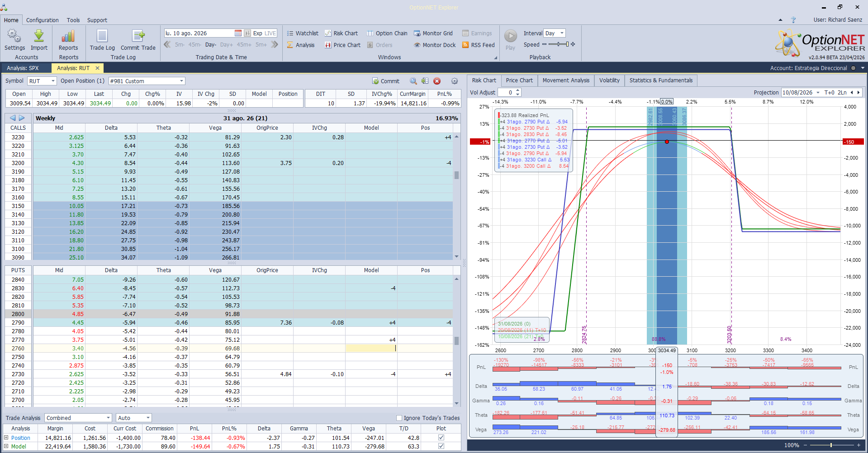This screenshot has width=868, height=453.
Task: Click the Vol Adjust spinner up arrow
Action: (x=518, y=90)
